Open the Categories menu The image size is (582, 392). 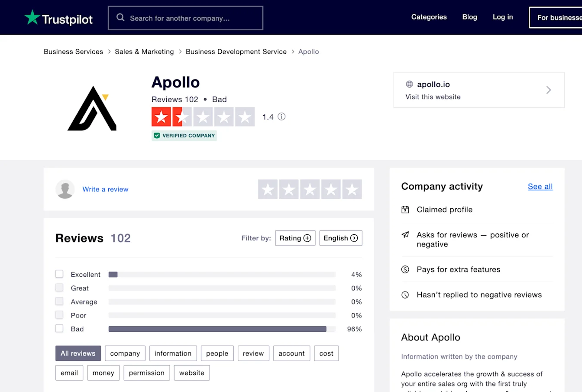(x=429, y=17)
